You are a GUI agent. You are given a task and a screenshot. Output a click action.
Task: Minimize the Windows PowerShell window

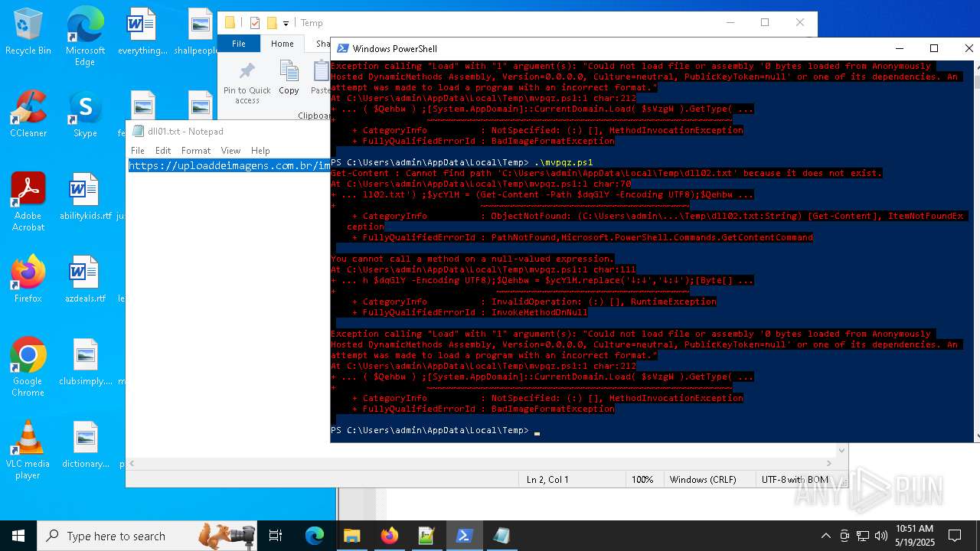click(x=899, y=48)
